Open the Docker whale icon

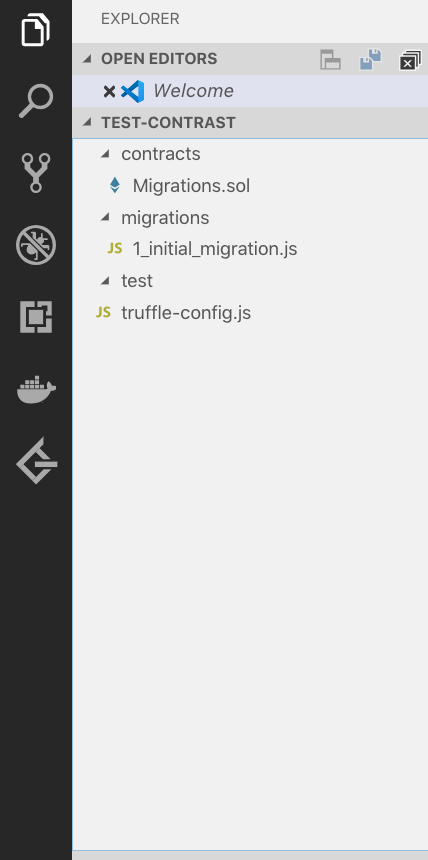36,389
